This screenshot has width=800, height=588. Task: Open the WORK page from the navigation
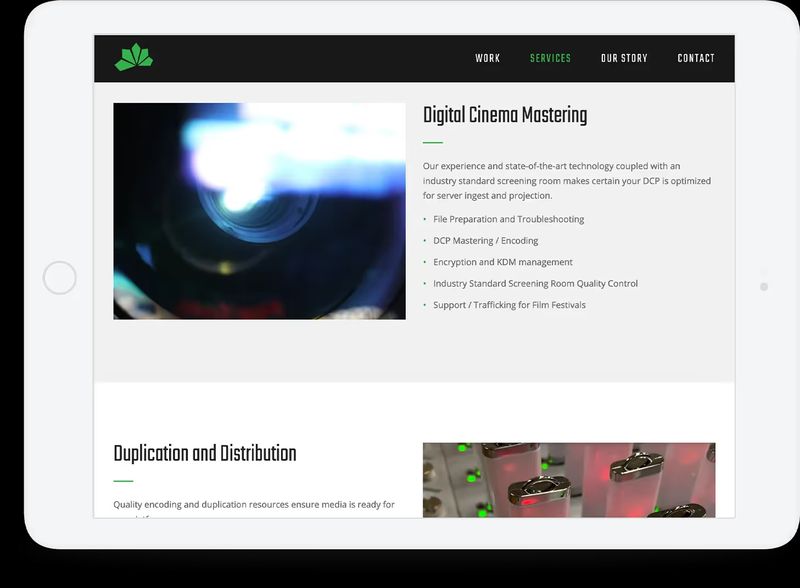tap(487, 58)
